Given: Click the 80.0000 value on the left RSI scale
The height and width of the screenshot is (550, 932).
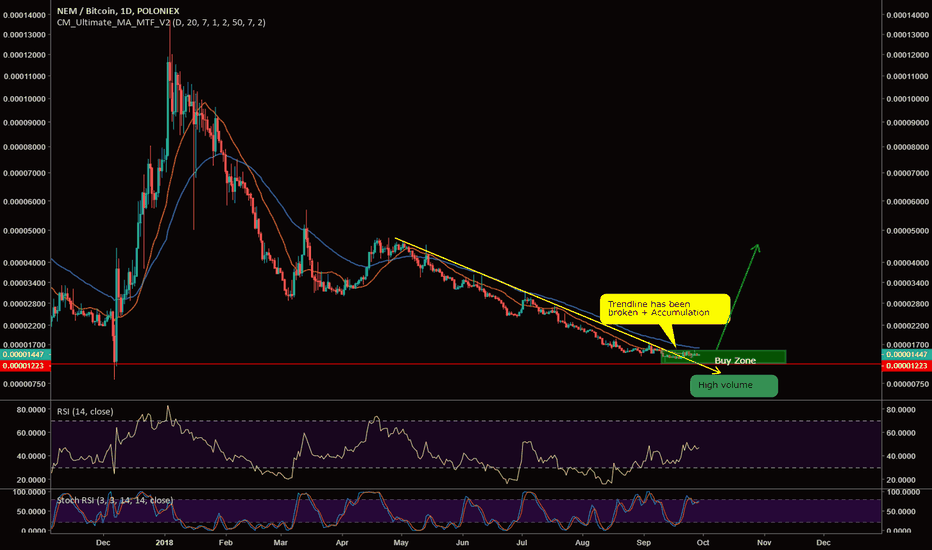Looking at the screenshot, I should 31,410.
